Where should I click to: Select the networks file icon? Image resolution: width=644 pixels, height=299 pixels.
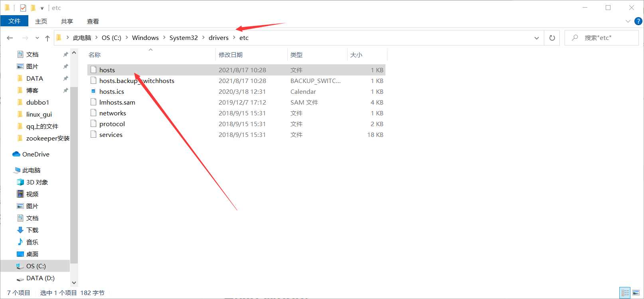coord(93,113)
